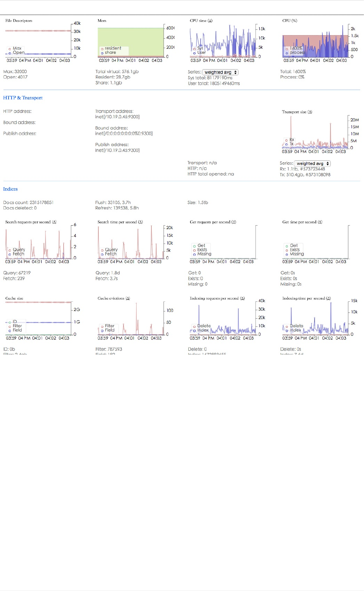364x591 pixels.
Task: Click the 'Get time per second' chart title
Action: 302,222
